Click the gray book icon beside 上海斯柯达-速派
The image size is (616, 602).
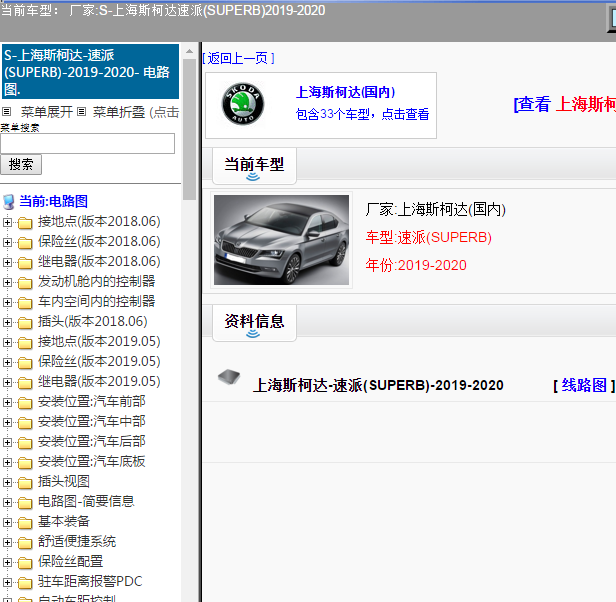[x=229, y=377]
